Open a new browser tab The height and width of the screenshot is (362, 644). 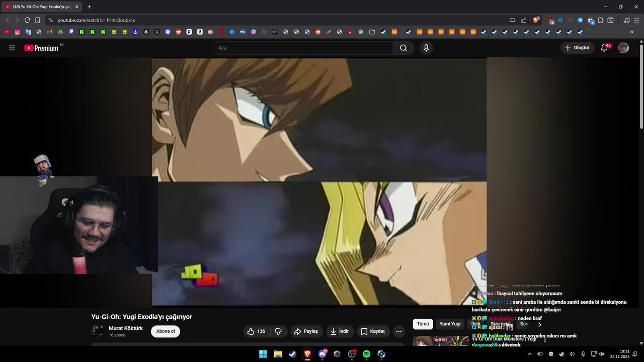(89, 7)
